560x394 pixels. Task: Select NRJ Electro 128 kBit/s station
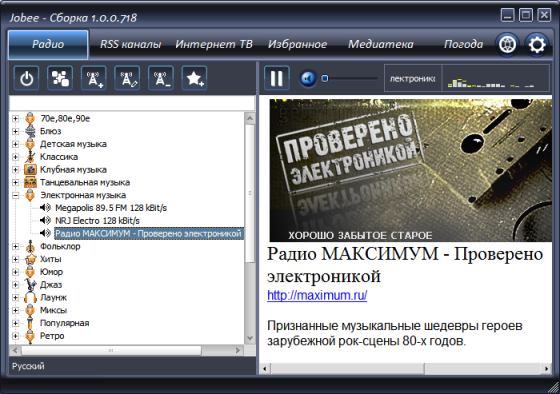click(x=97, y=221)
